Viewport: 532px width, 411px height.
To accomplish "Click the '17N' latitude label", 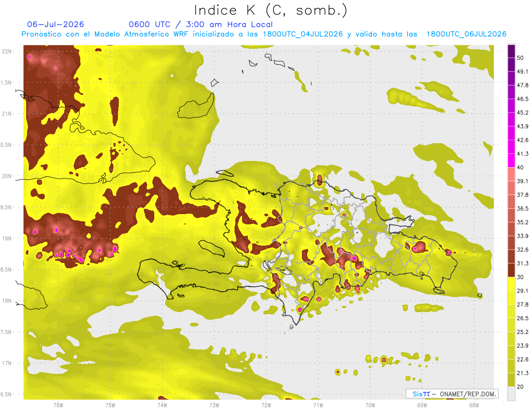I will (x=7, y=363).
